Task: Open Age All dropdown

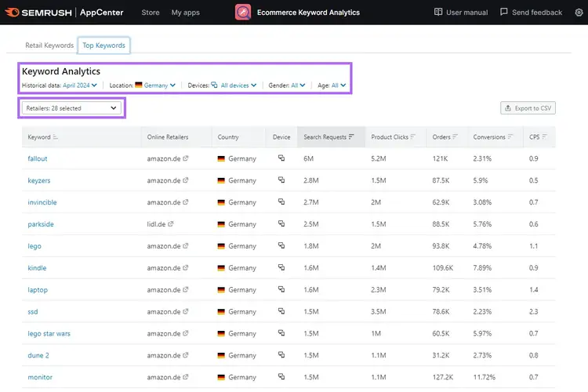Action: click(339, 85)
